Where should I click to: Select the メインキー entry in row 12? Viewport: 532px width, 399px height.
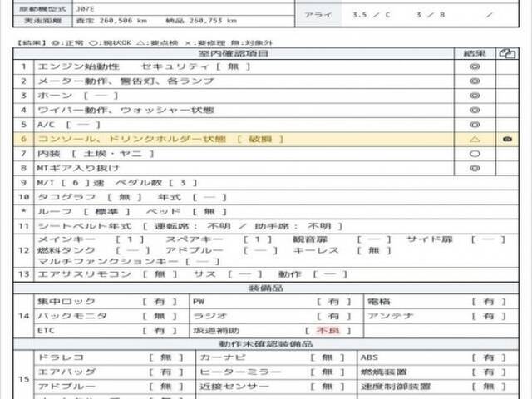(x=91, y=239)
